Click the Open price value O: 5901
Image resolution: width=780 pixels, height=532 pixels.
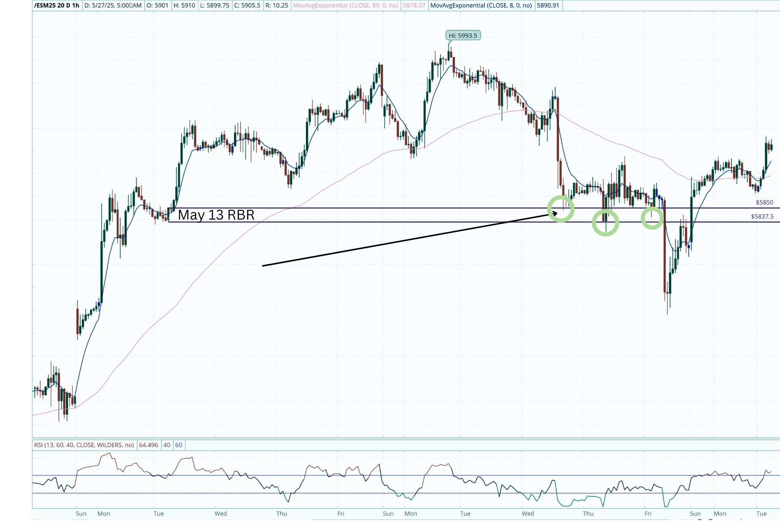pyautogui.click(x=157, y=5)
